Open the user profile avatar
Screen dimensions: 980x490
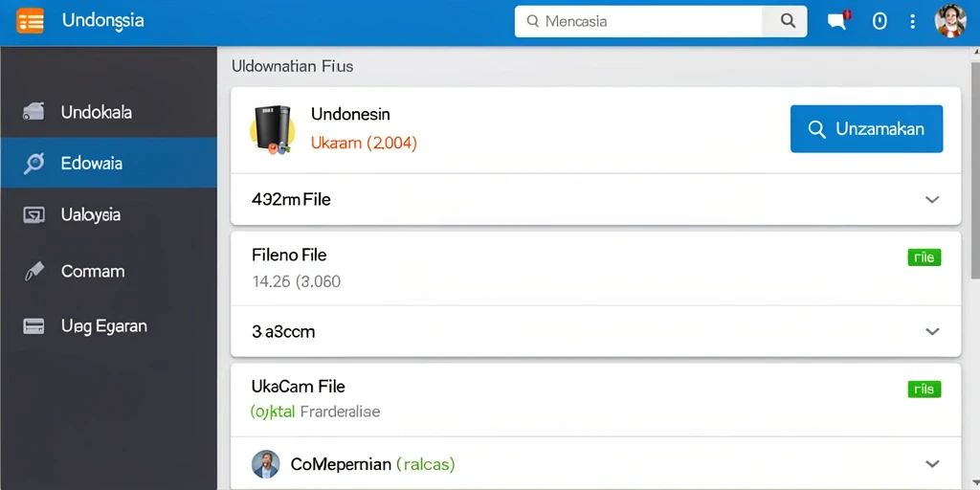950,21
